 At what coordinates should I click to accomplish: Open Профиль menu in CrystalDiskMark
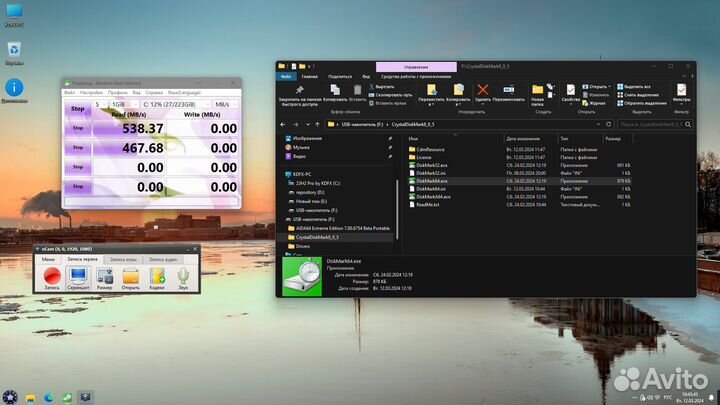(118, 92)
